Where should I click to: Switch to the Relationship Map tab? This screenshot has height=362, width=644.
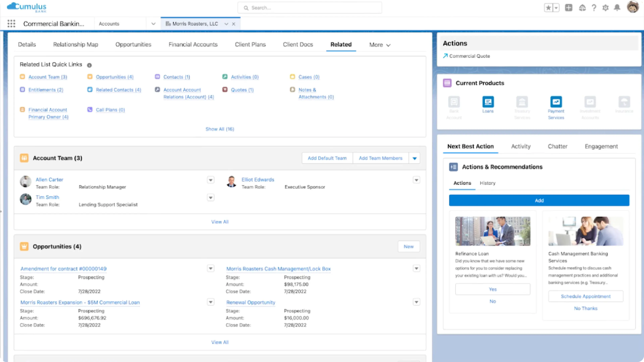coord(75,44)
